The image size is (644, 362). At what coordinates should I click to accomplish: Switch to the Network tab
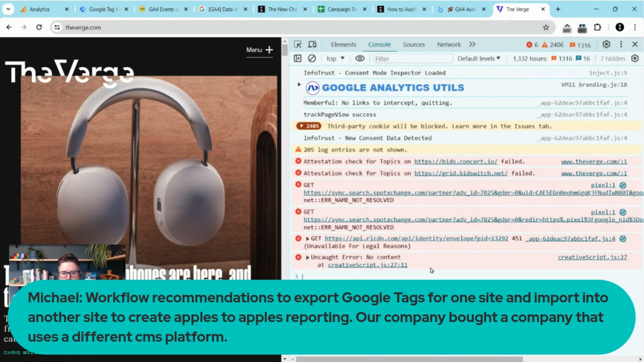[x=449, y=44]
